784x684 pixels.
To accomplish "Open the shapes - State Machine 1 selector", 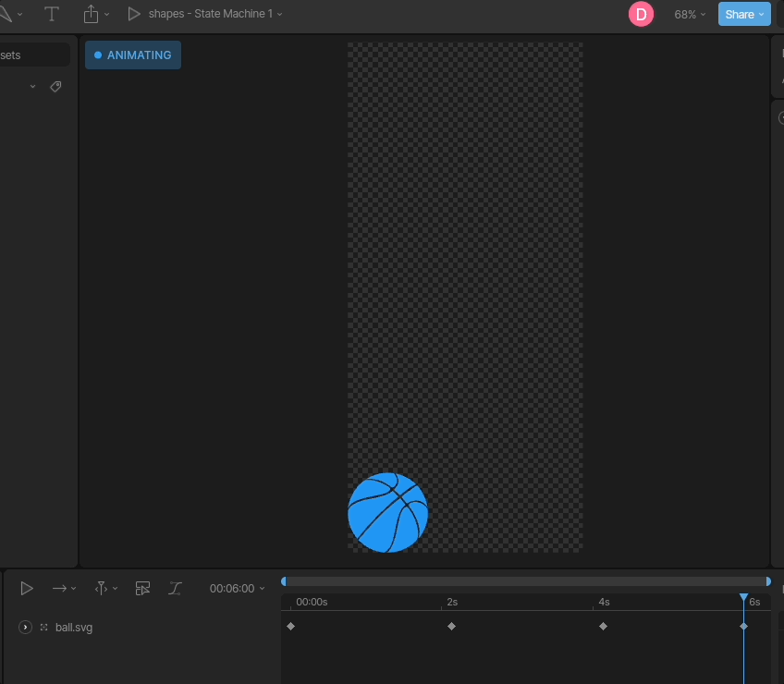I will coord(215,14).
